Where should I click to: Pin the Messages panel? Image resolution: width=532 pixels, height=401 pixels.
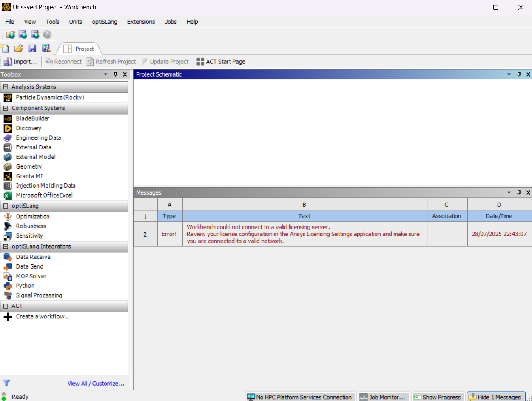[519, 192]
